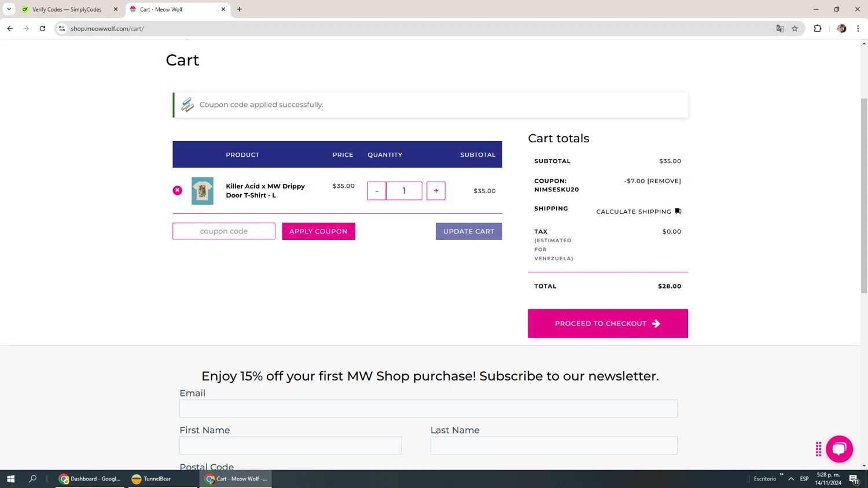The width and height of the screenshot is (868, 488).
Task: Open Killer Acid x MW Drippy Door T-Shirt link
Action: pyautogui.click(x=265, y=191)
